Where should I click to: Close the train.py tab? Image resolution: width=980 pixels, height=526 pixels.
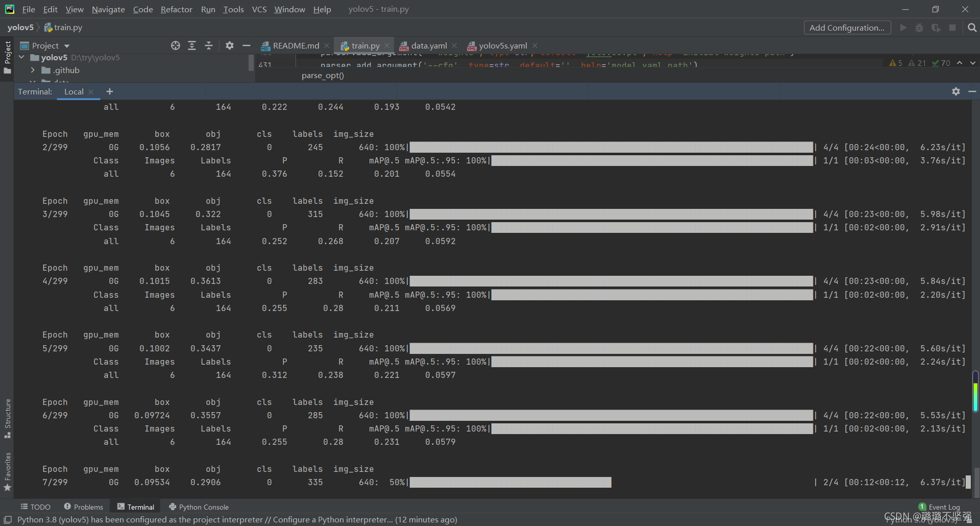[387, 46]
